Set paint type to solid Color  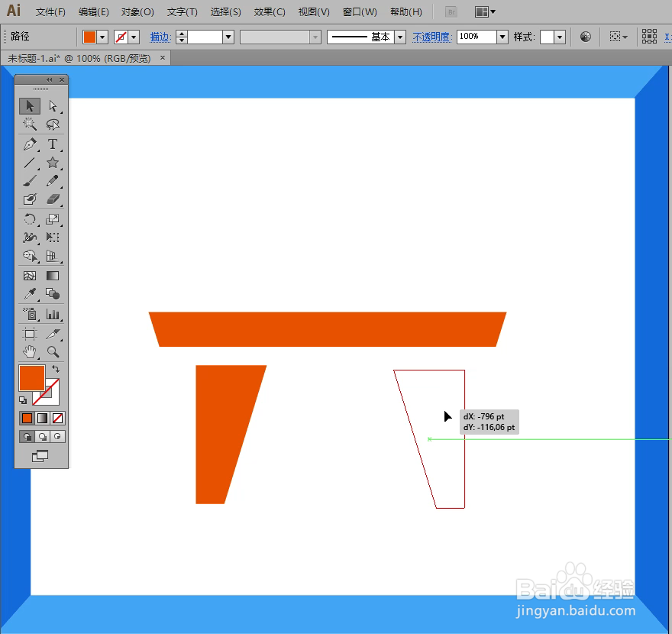[27, 418]
